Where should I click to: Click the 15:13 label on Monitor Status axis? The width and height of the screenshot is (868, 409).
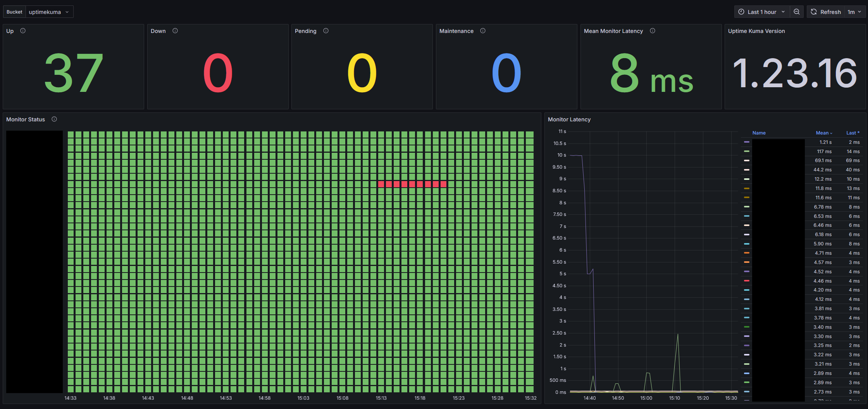tap(381, 398)
